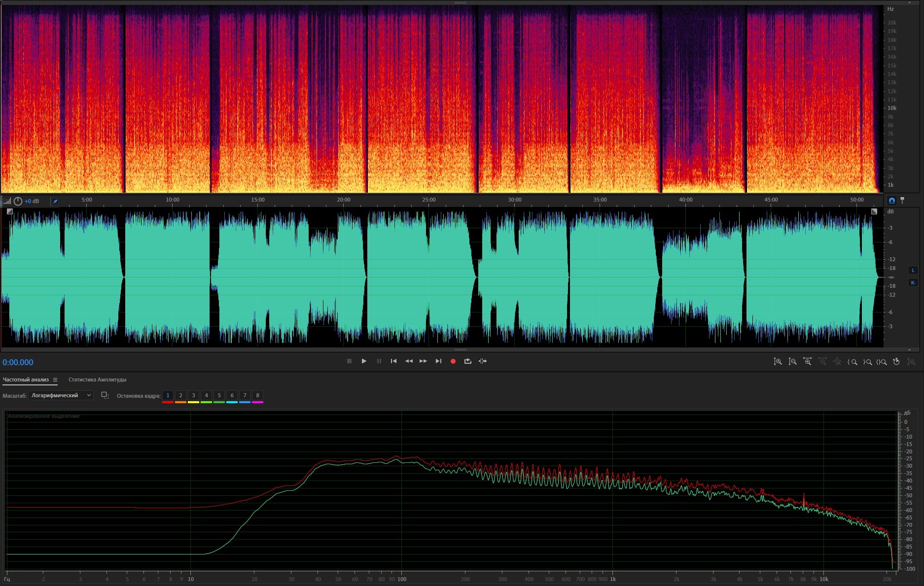Toggle Loop Playback in transport bar

coord(467,361)
